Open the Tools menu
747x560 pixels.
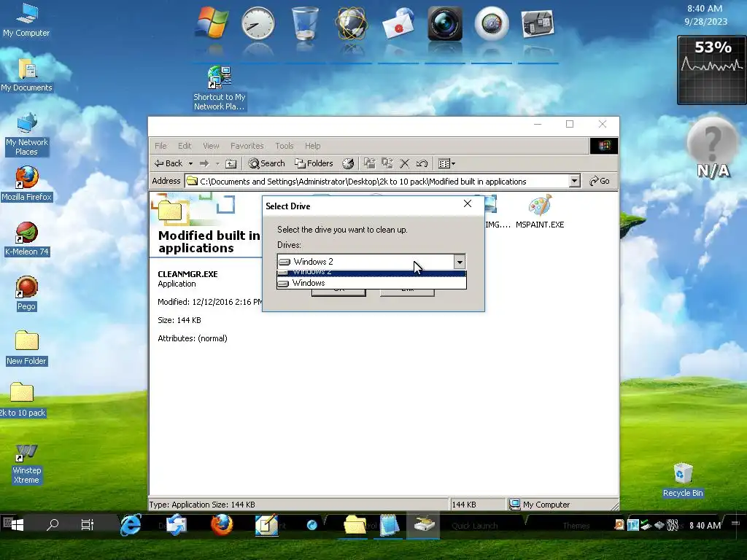click(284, 146)
